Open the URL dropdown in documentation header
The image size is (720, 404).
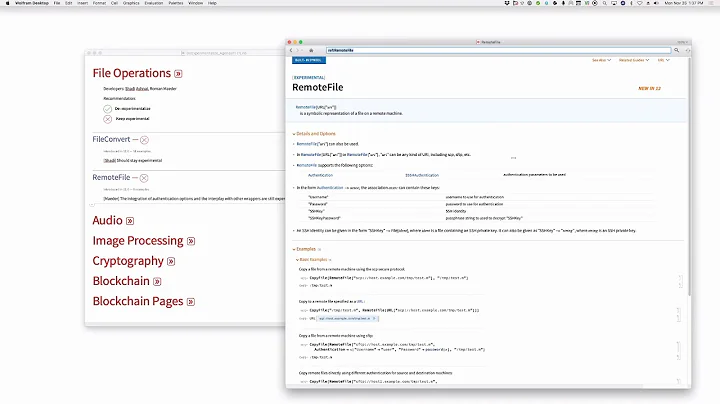coord(664,60)
